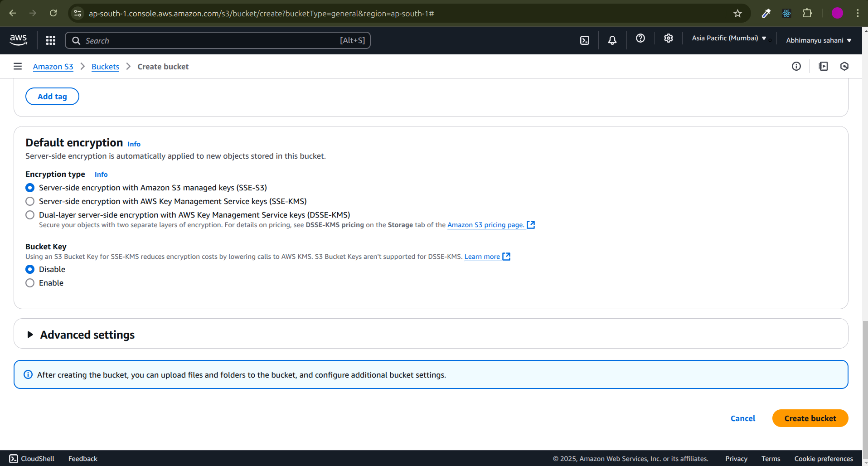View site information icon in address bar
This screenshot has width=868, height=466.
click(78, 14)
